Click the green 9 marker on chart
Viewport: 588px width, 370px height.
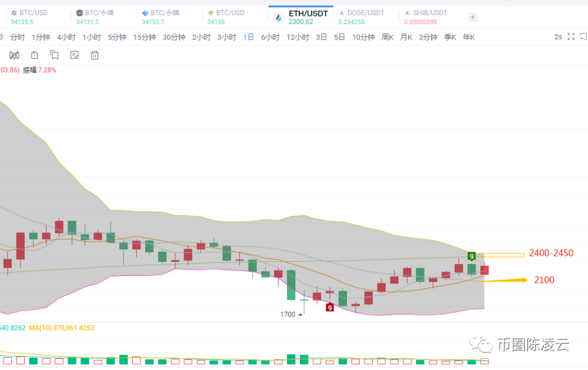coord(472,256)
